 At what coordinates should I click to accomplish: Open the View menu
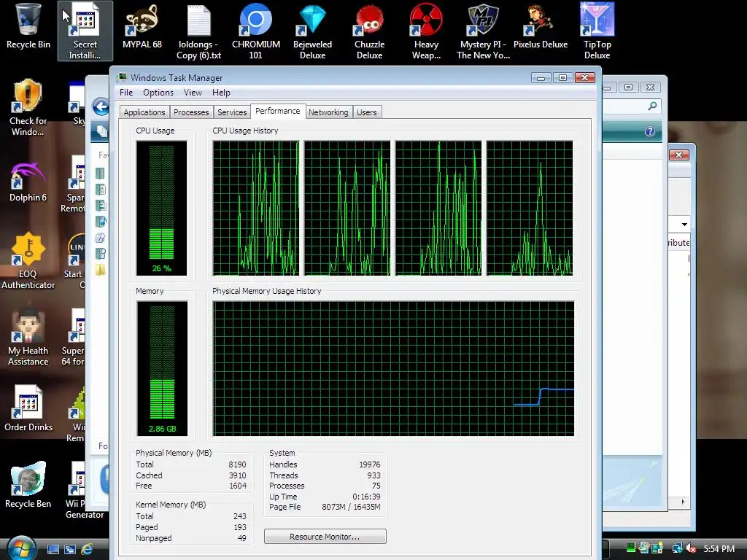[193, 93]
